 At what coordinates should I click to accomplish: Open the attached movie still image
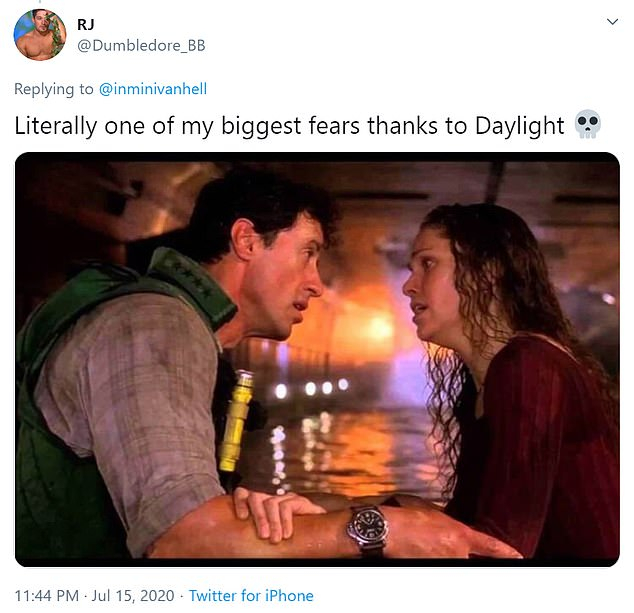coord(317,359)
